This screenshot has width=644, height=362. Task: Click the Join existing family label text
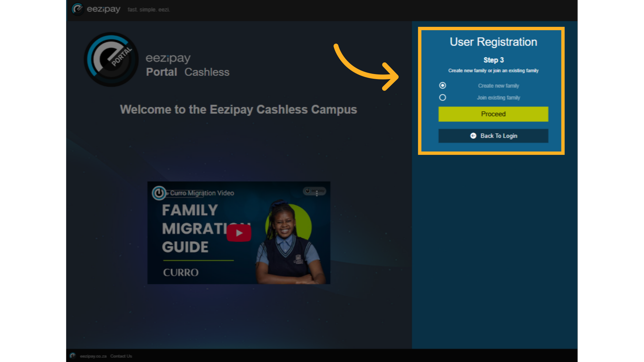pos(498,98)
